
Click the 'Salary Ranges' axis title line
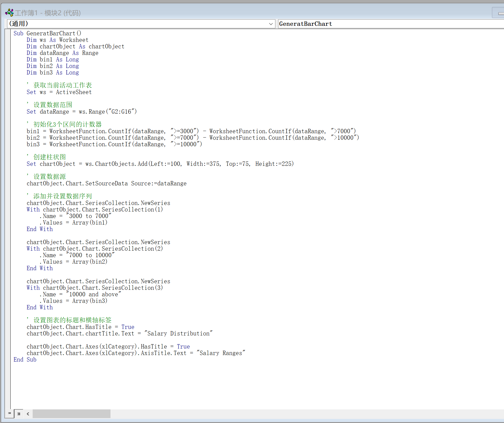(x=136, y=353)
